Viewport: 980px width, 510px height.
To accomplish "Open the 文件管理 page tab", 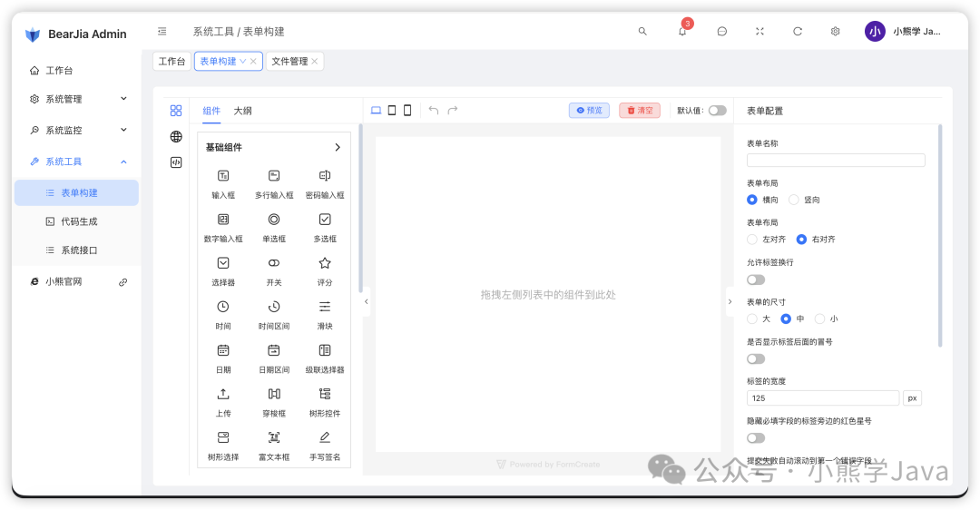I will pos(289,61).
